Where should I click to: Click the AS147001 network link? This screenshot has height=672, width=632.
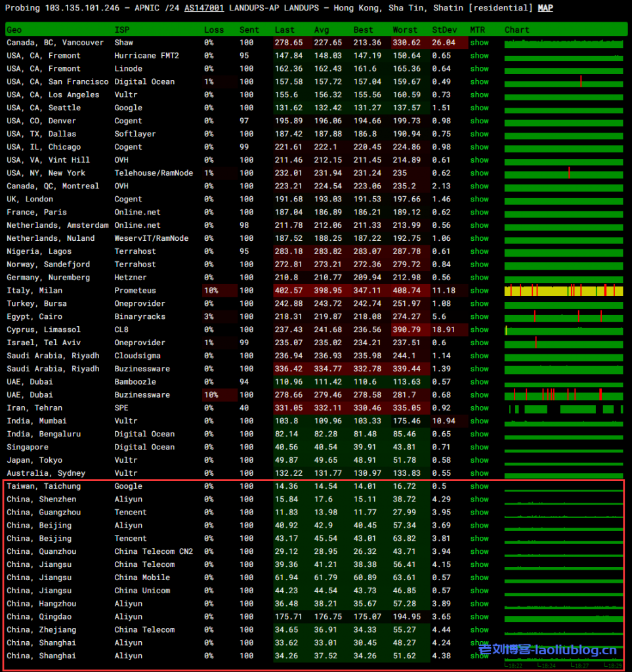point(204,8)
